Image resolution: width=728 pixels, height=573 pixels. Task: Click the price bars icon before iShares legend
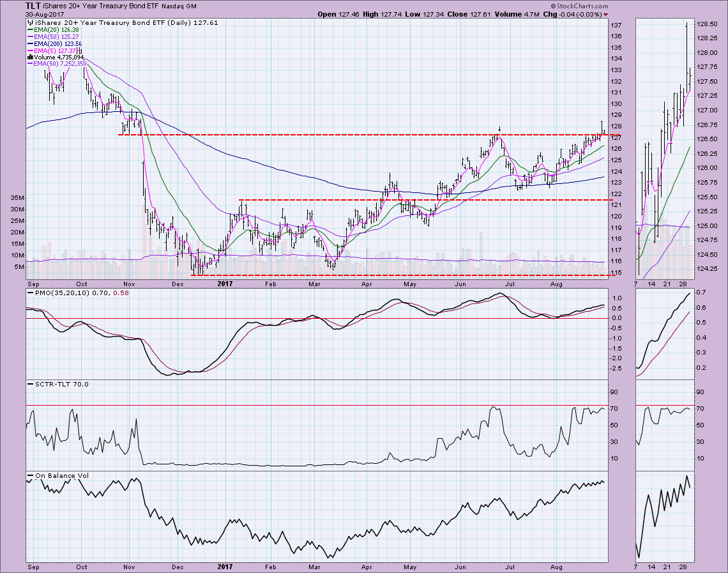29,22
